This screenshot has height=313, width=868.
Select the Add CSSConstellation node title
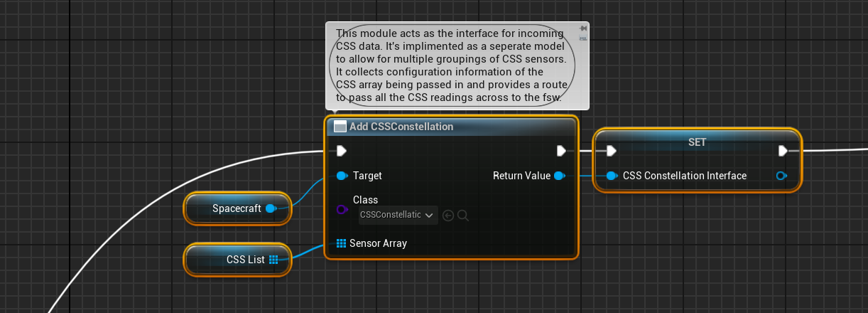(x=401, y=127)
